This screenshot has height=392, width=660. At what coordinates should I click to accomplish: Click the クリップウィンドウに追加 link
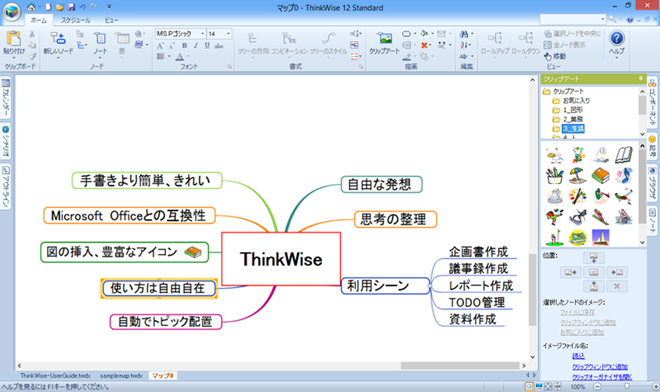(599, 367)
